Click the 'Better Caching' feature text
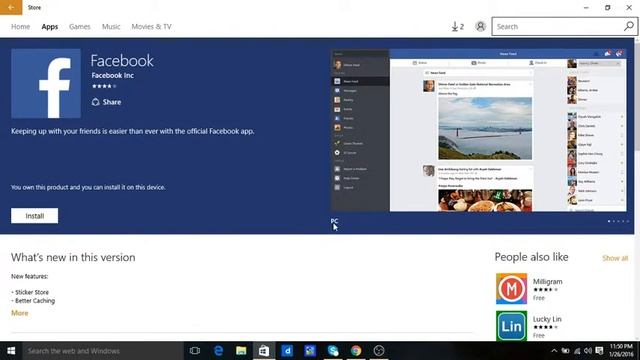Image resolution: width=640 pixels, height=360 pixels. [35, 301]
